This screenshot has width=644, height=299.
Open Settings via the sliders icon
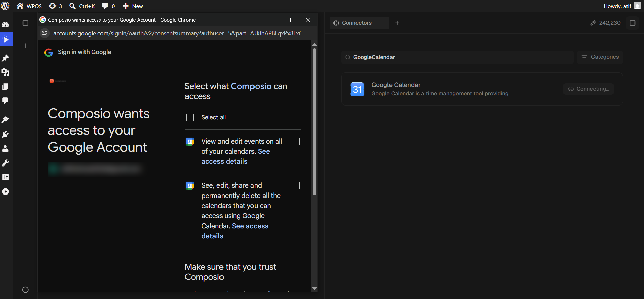pyautogui.click(x=5, y=177)
